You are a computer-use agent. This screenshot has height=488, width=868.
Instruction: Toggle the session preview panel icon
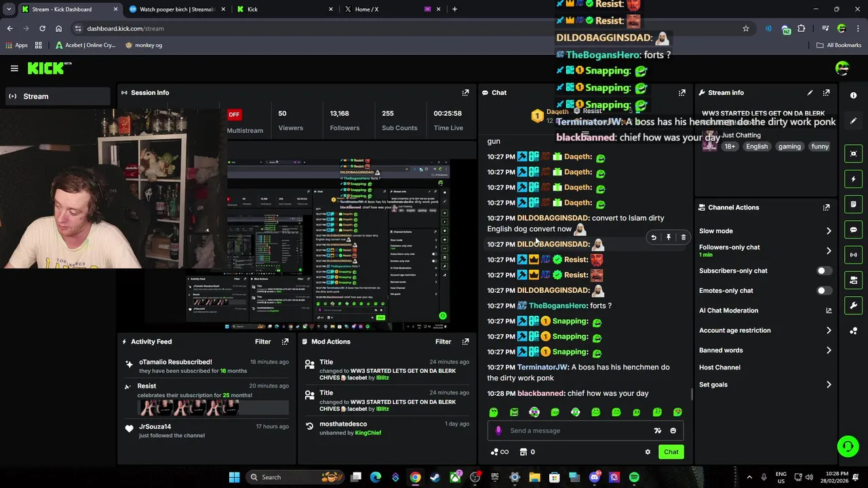point(853,154)
